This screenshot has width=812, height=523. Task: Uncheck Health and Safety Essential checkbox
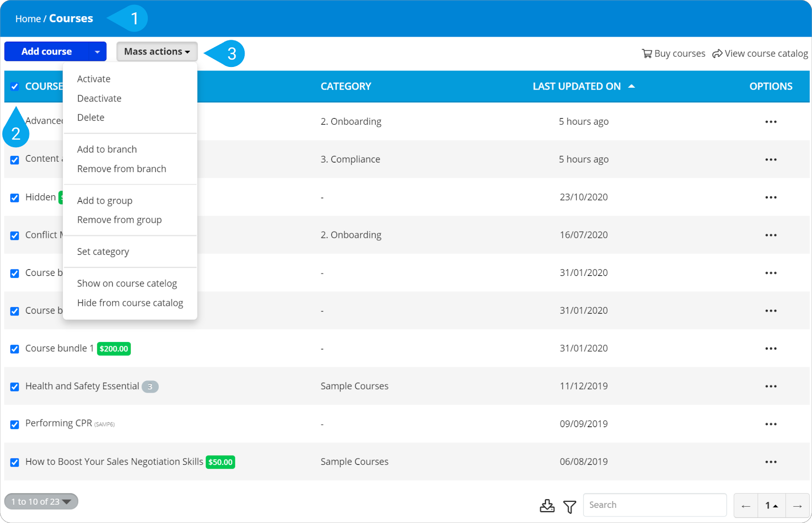(15, 387)
